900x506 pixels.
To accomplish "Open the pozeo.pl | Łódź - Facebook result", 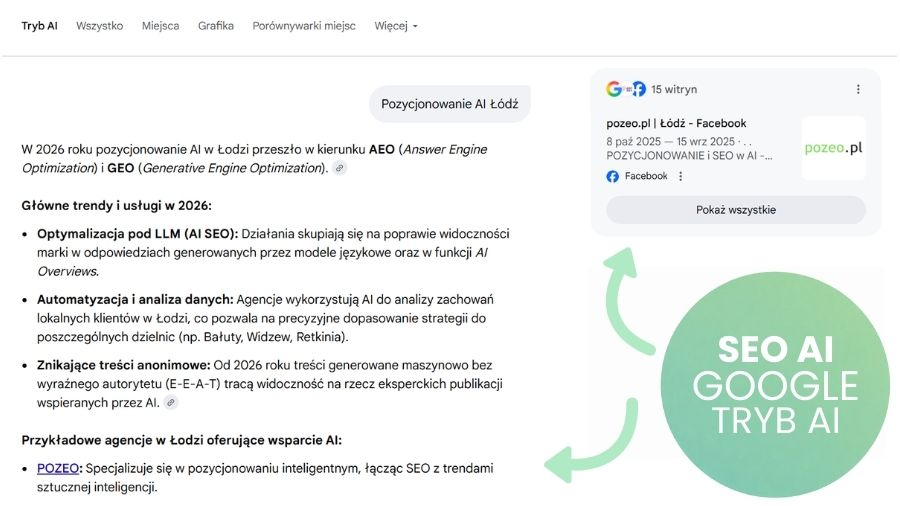I will [x=676, y=123].
